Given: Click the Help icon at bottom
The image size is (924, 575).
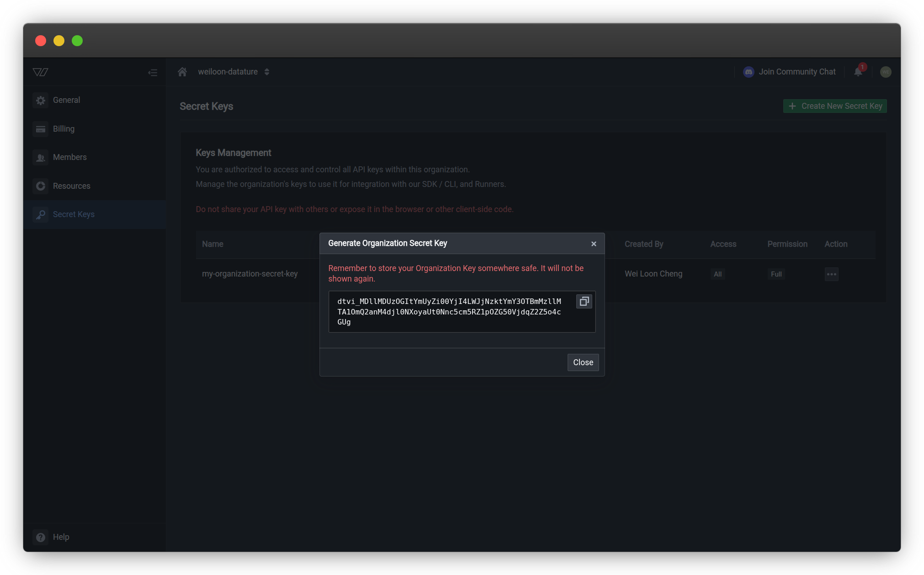Looking at the screenshot, I should [40, 537].
